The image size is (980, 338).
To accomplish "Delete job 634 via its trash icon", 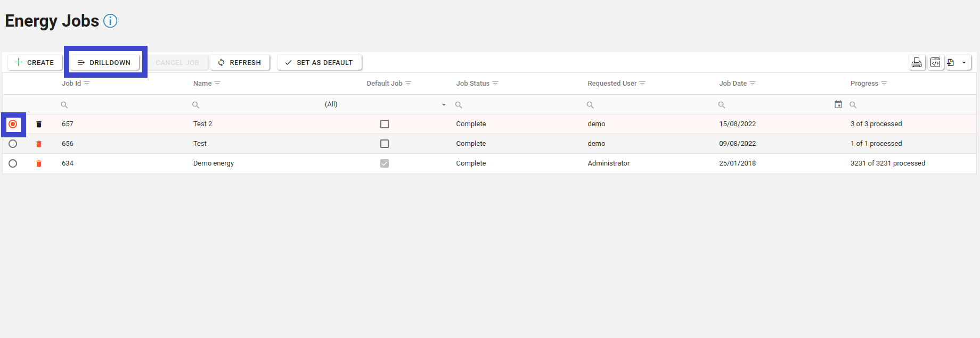I will pos(39,163).
